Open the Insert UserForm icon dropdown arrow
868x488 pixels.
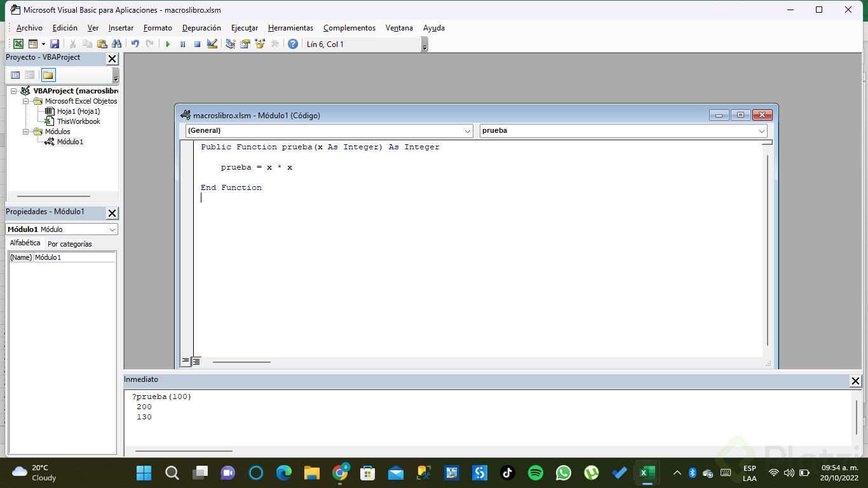43,44
